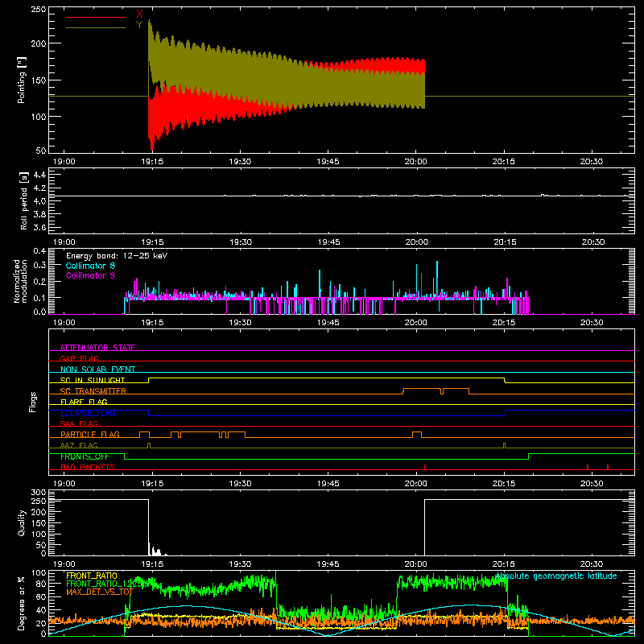The height and width of the screenshot is (644, 644).
Task: Click the Absolute geomagnetic latitude label
Action: click(x=556, y=576)
